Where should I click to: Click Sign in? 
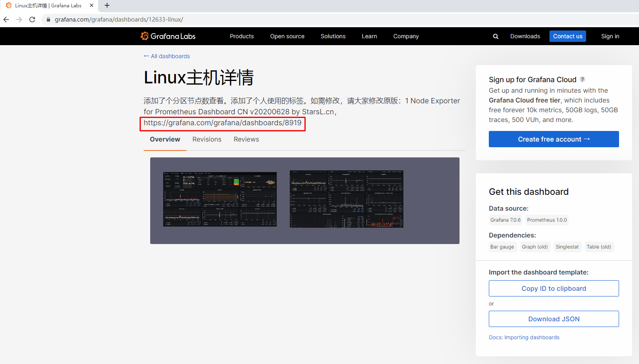pyautogui.click(x=610, y=36)
